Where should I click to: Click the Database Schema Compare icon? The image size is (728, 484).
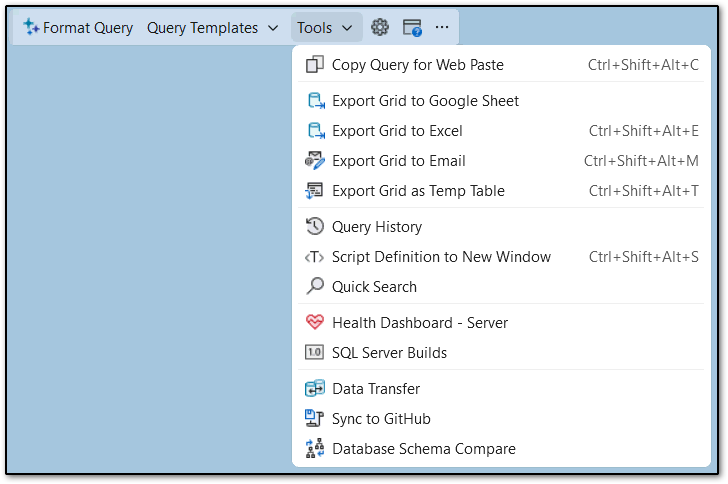point(315,449)
